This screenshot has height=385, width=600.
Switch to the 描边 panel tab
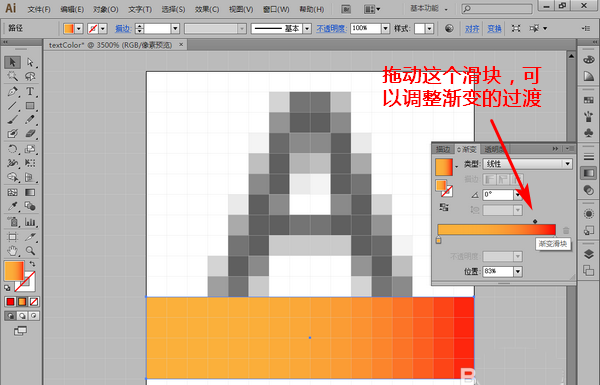443,149
